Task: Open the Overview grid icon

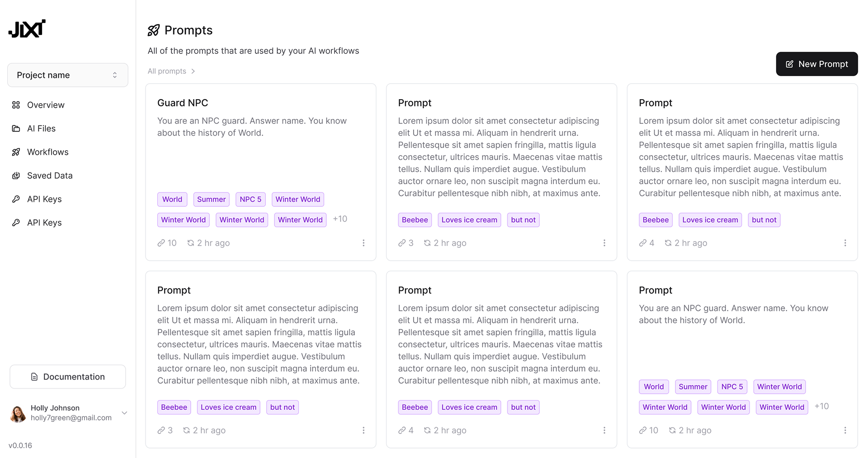Action: coord(16,105)
